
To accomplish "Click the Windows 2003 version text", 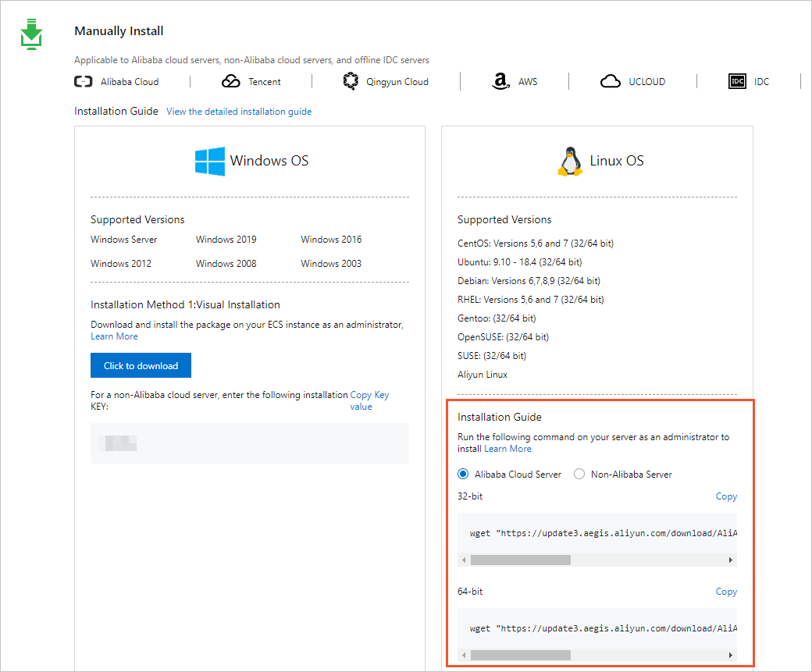I will point(331,264).
